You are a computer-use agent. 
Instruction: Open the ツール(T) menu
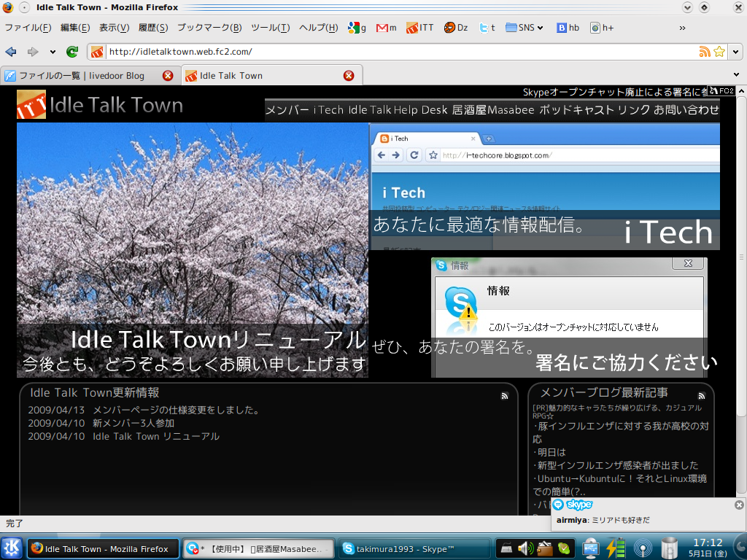click(x=270, y=28)
